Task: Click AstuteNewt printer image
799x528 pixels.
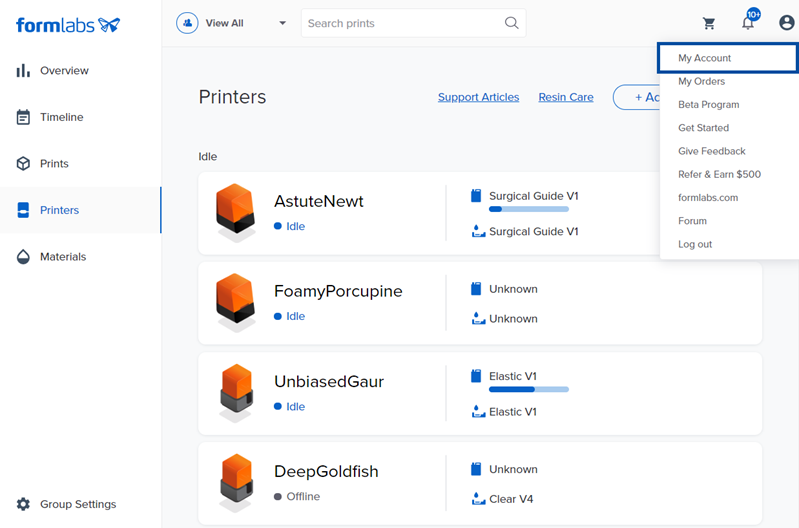Action: [x=235, y=213]
